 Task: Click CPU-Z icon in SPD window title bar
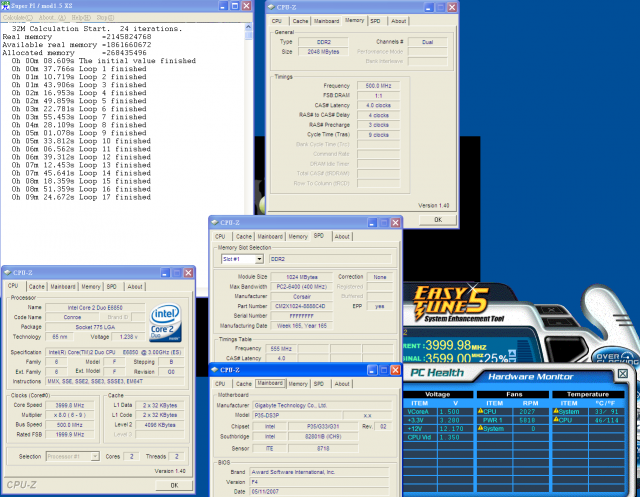point(215,222)
